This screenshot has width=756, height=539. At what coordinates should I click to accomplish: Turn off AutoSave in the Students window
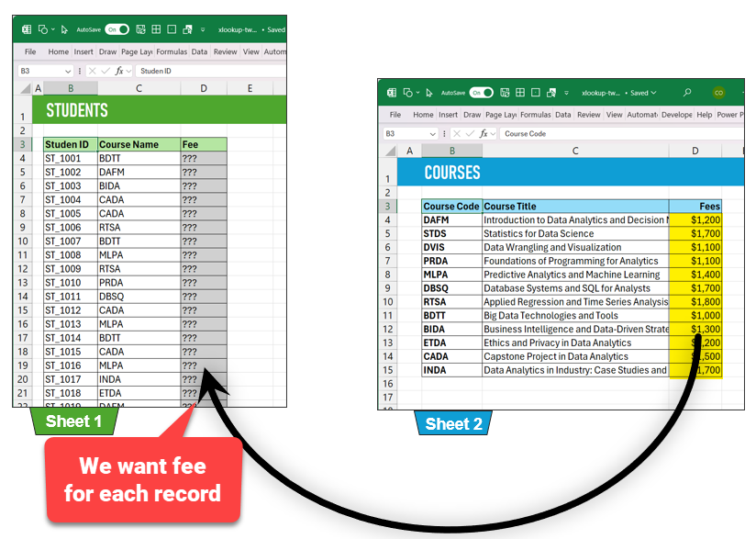117,29
